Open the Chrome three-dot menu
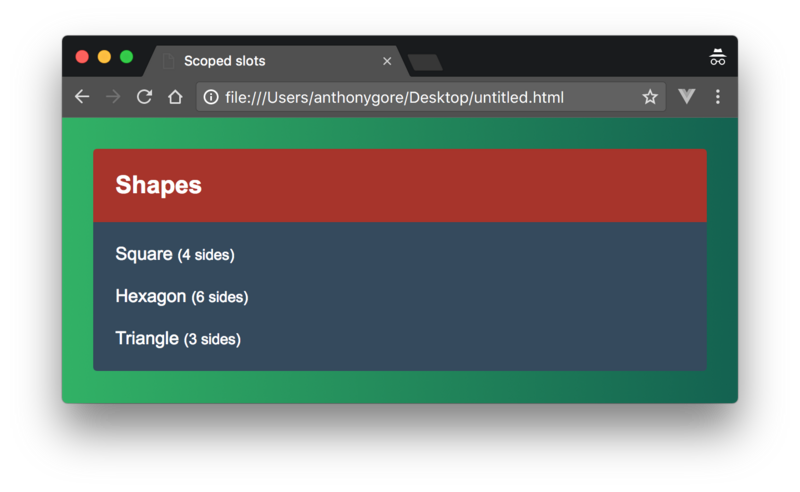Viewport: 800px width, 492px height. [718, 97]
